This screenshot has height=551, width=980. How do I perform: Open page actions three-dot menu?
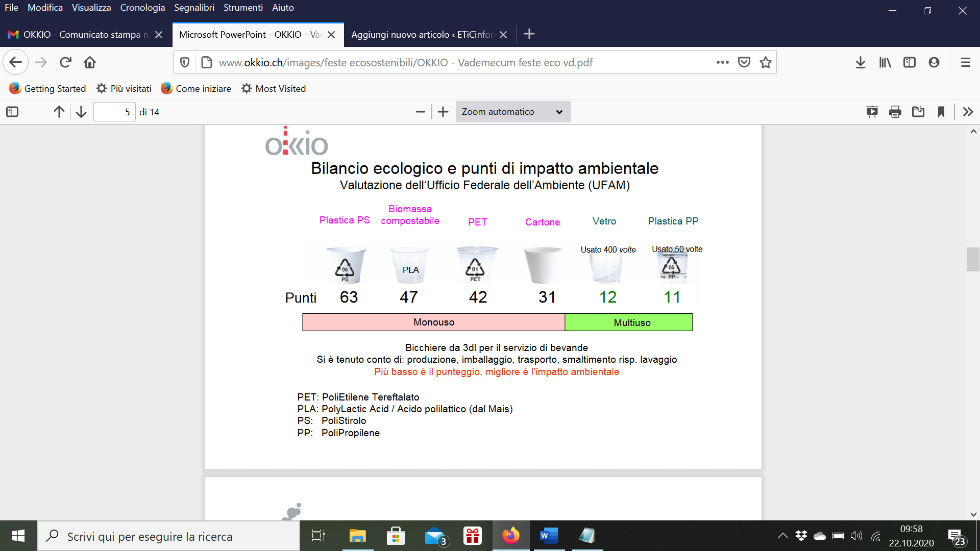point(722,62)
